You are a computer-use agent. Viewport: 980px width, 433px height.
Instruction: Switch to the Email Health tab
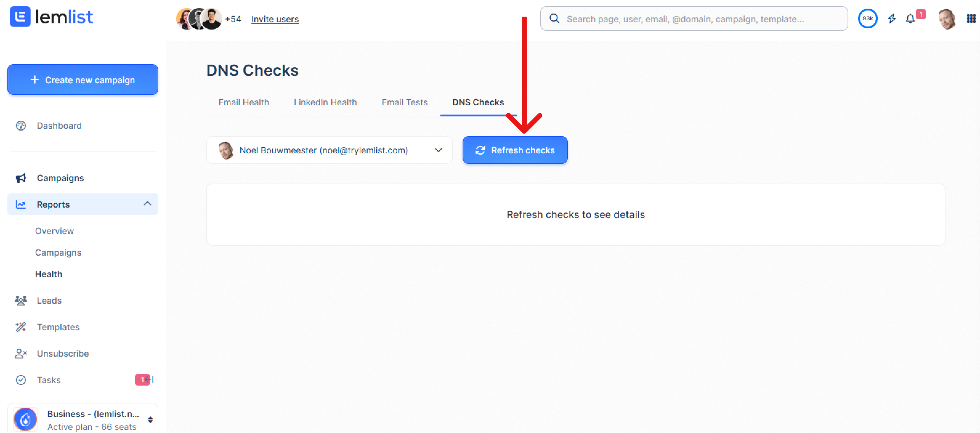point(244,102)
